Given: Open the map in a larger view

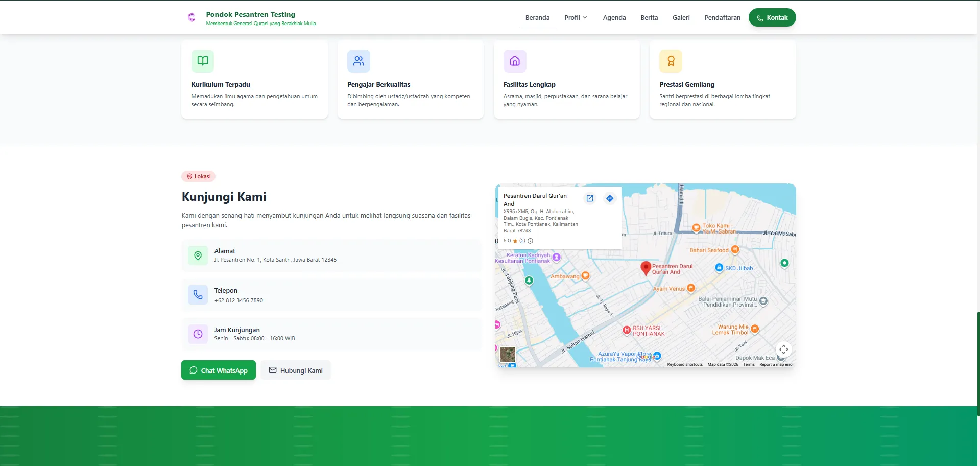Looking at the screenshot, I should (x=590, y=198).
